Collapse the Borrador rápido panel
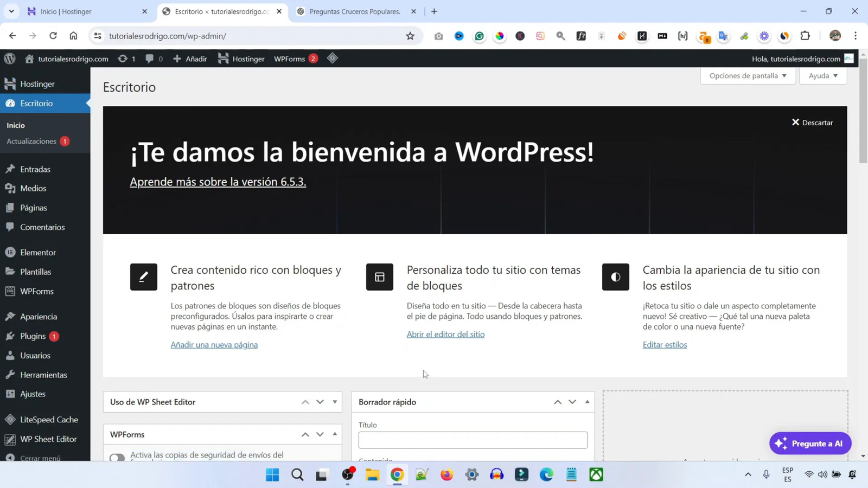868x488 pixels. [586, 402]
